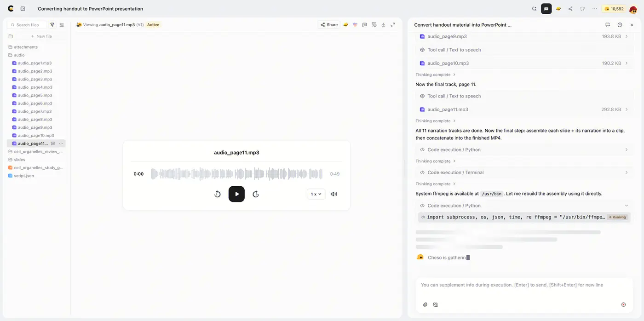Seek in the audio waveform
Image resolution: width=644 pixels, height=321 pixels.
click(237, 174)
